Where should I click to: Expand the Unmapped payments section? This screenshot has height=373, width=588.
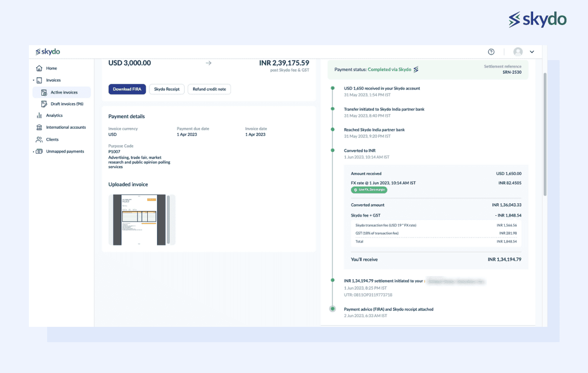[34, 151]
